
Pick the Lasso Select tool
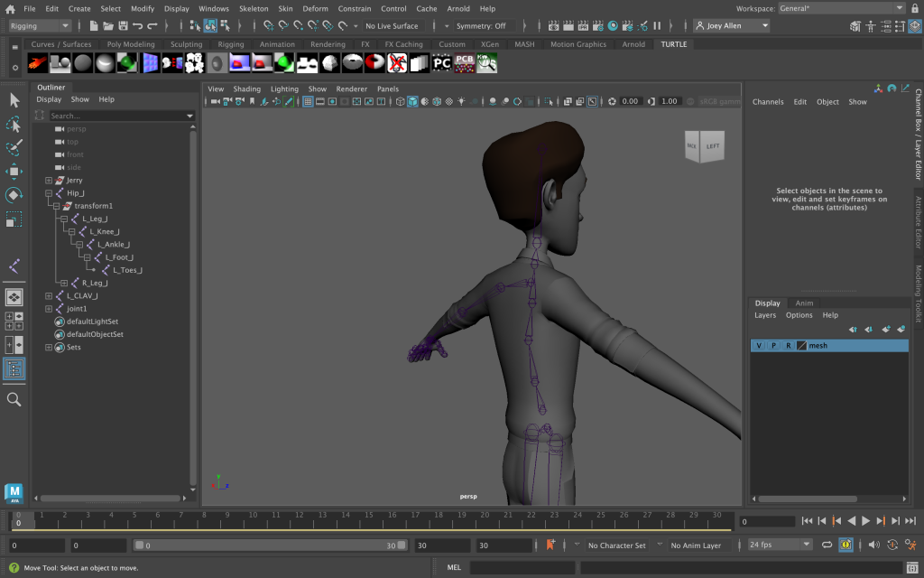click(x=14, y=124)
